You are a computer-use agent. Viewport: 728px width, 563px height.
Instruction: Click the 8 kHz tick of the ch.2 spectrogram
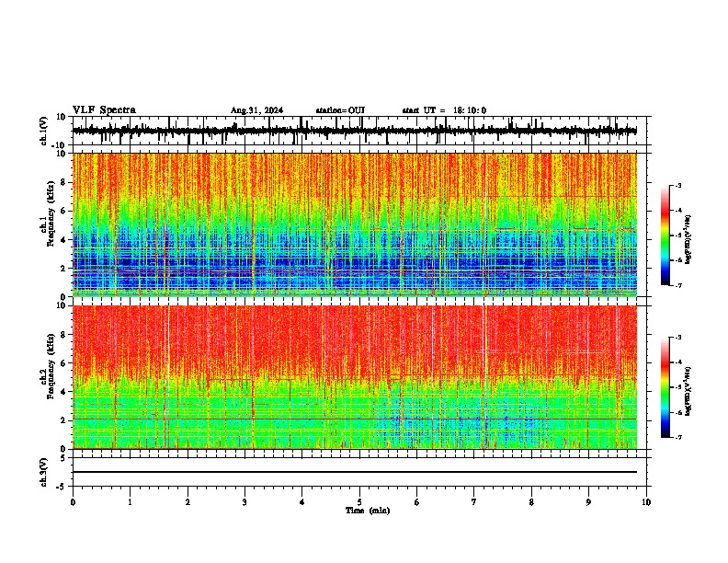coord(63,335)
